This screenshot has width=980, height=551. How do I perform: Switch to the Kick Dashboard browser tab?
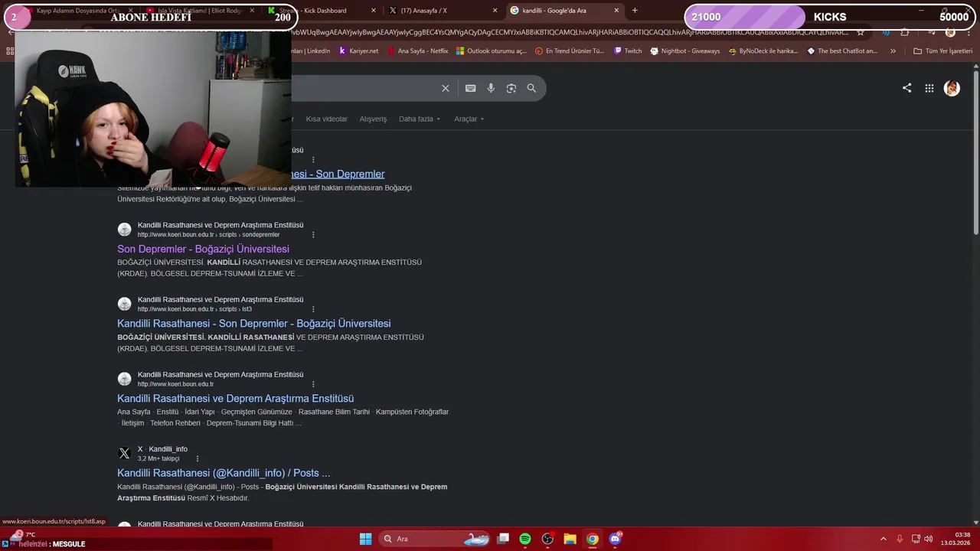(315, 11)
